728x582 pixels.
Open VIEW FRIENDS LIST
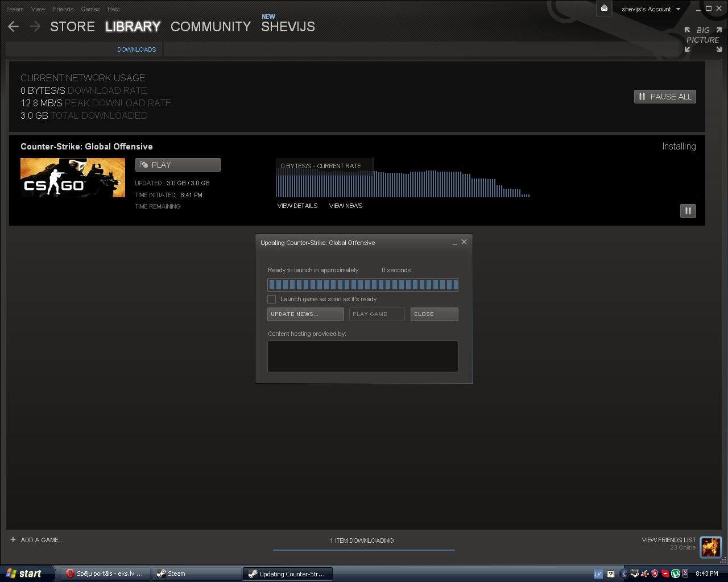(x=668, y=540)
